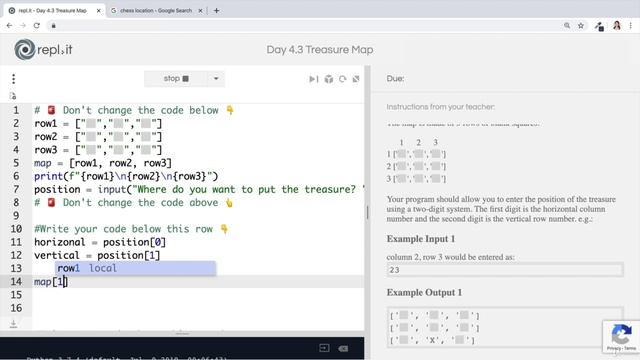Switch to chess location Google Search tab
The width and height of the screenshot is (640, 360).
(156, 11)
